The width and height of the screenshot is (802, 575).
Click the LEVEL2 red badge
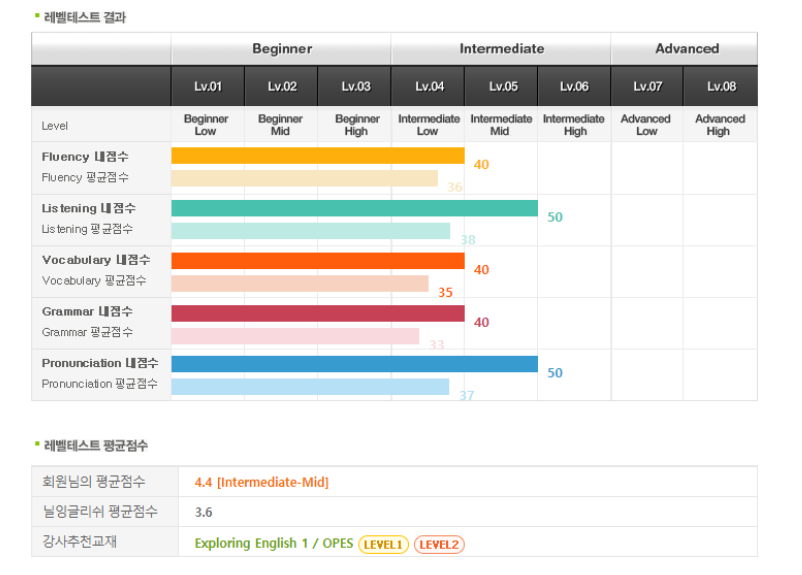439,544
